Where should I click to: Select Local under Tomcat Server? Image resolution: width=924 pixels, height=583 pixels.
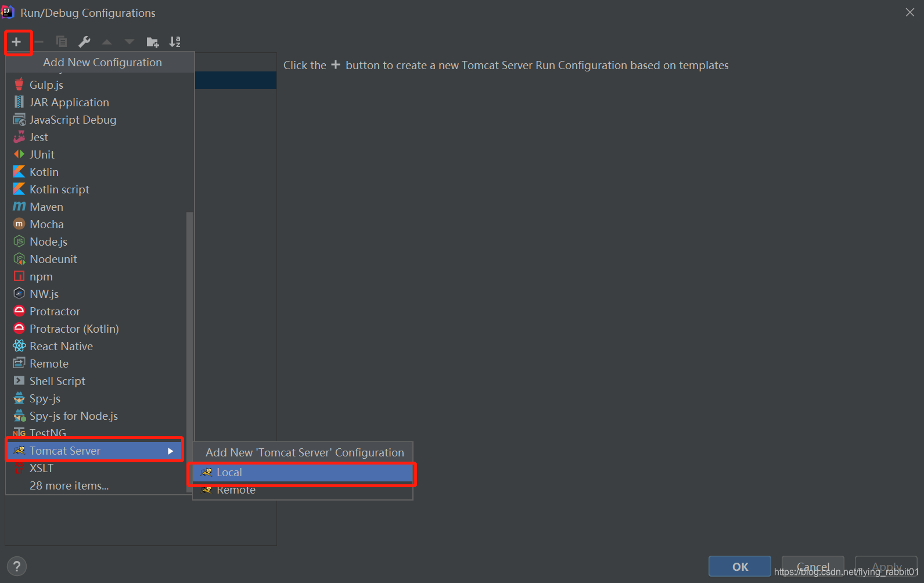click(303, 473)
